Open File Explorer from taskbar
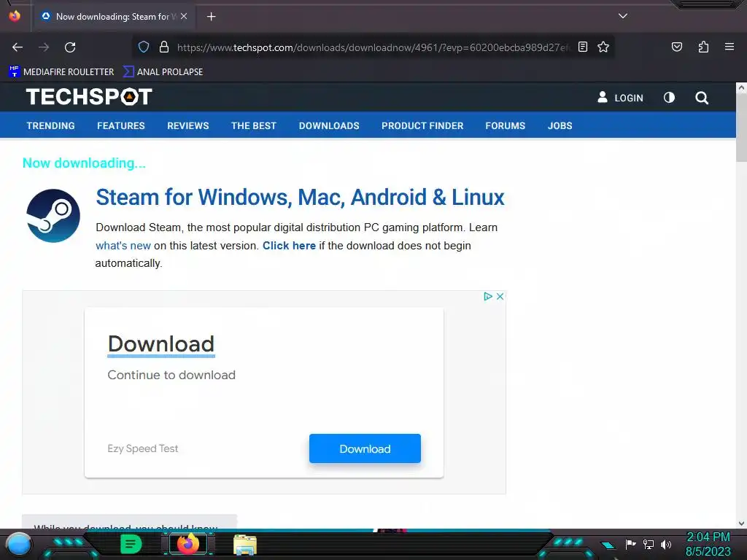747x560 pixels. point(245,544)
